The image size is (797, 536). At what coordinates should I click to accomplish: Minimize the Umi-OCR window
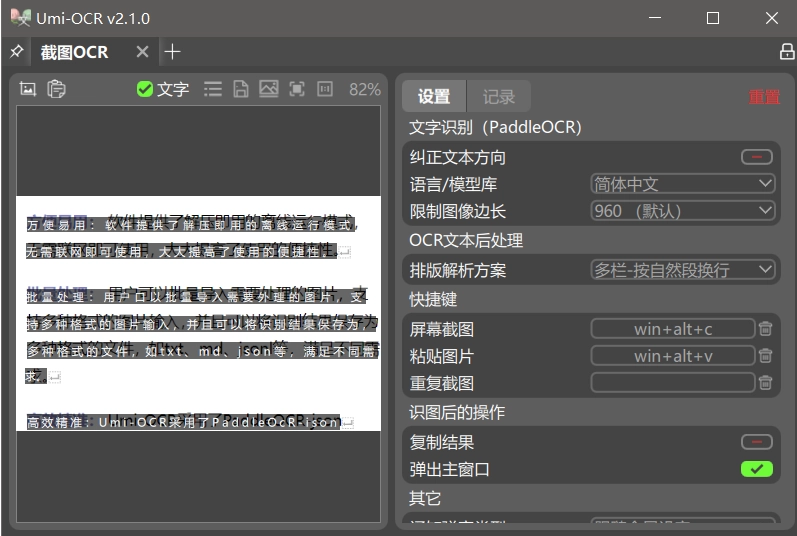tap(655, 18)
